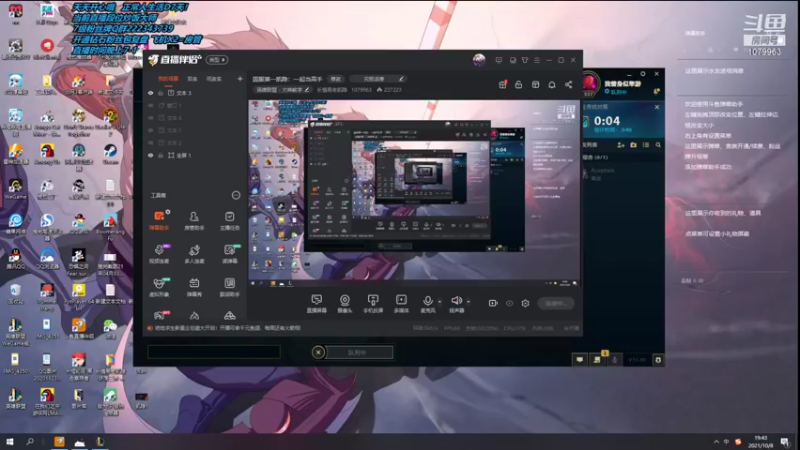Toggle visibility of 文本 1 source
800x450 pixels.
click(151, 131)
